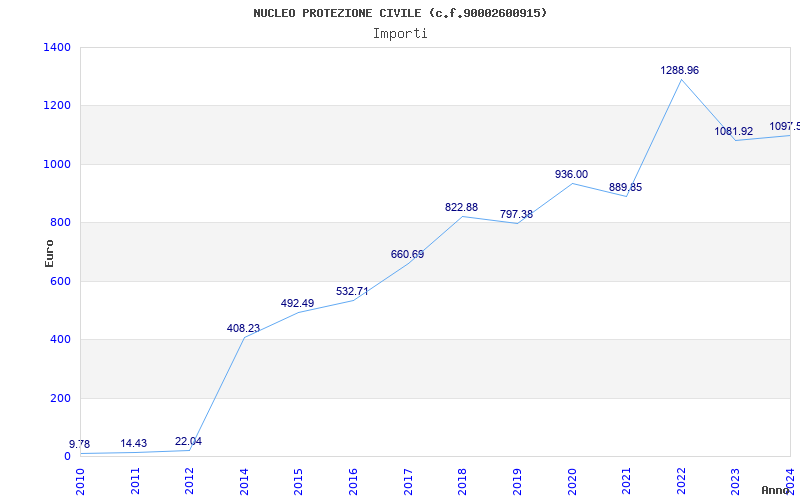Click the 1288.96 data label for 2022
This screenshot has height=500, width=800.
(679, 71)
